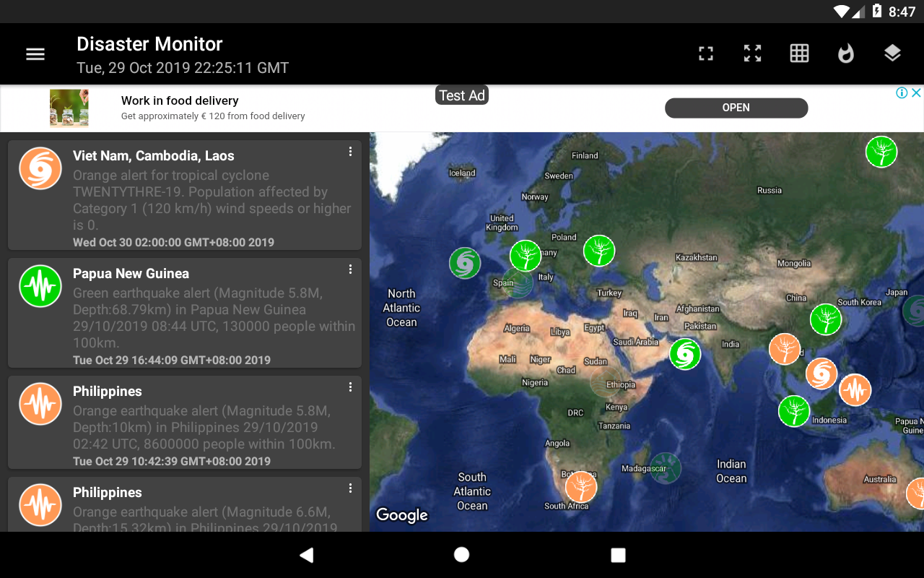Select the green drought marker over Germany
The image size is (924, 578).
click(x=526, y=256)
